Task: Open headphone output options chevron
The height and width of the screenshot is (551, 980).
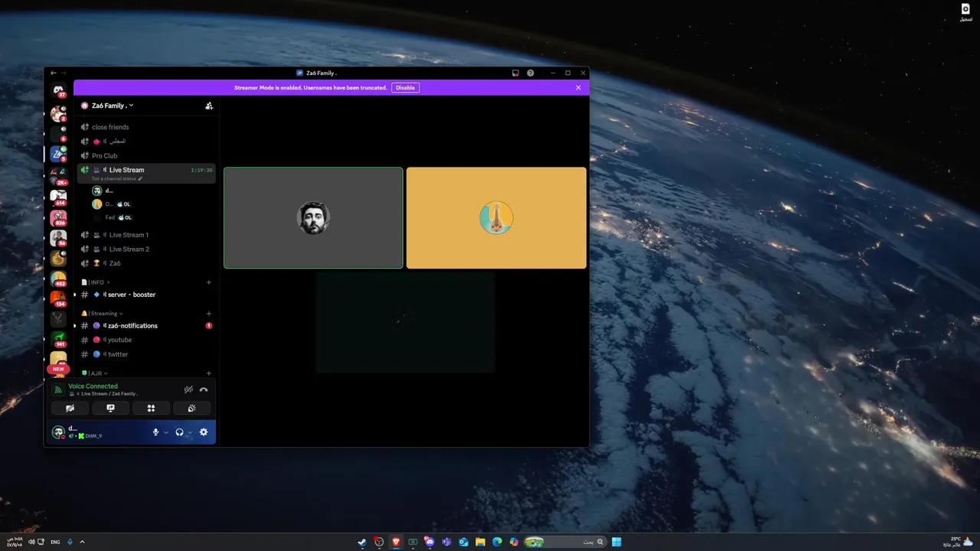Action: (189, 432)
